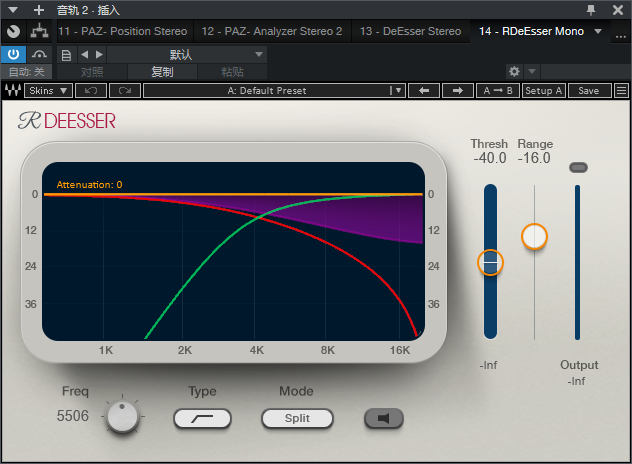
Task: Click the Attenuation: 0 readout
Action: point(89,185)
